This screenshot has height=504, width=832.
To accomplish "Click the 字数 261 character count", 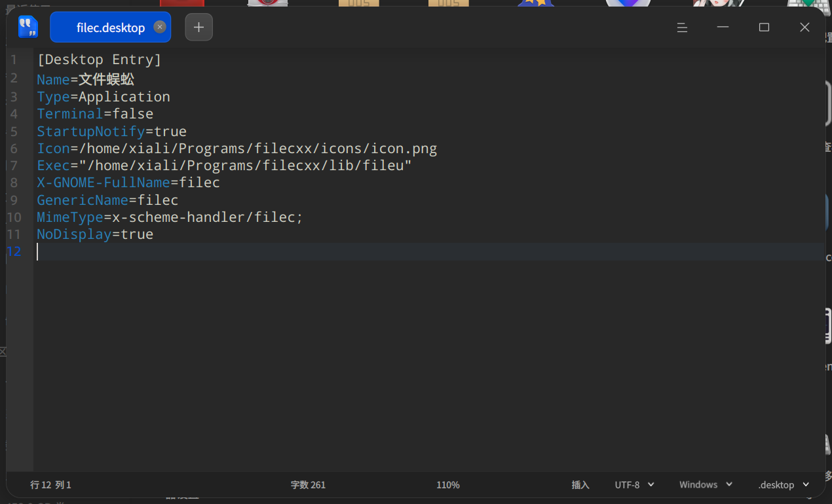I will [308, 485].
